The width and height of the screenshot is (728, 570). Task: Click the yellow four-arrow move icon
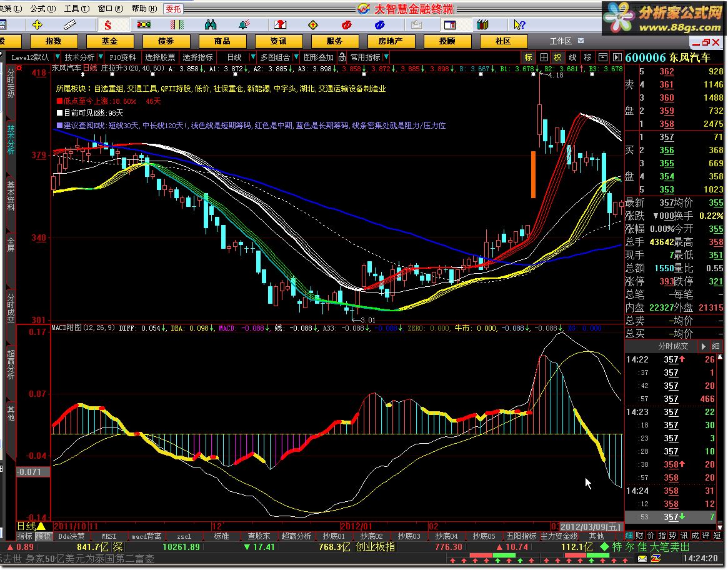tap(37, 24)
